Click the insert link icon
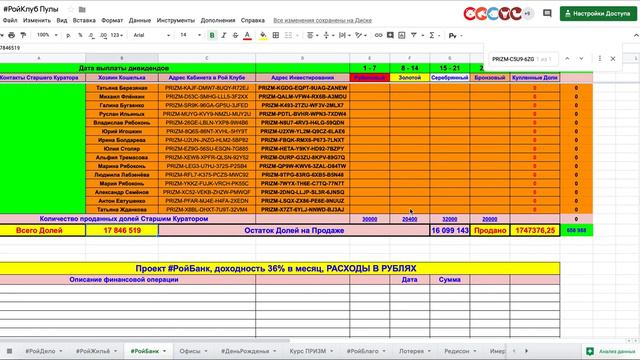The width and height of the screenshot is (640, 360). point(378,36)
